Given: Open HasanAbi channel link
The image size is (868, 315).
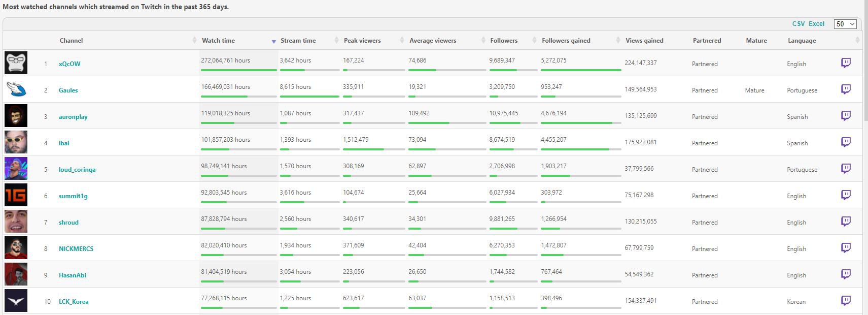Looking at the screenshot, I should click(73, 275).
